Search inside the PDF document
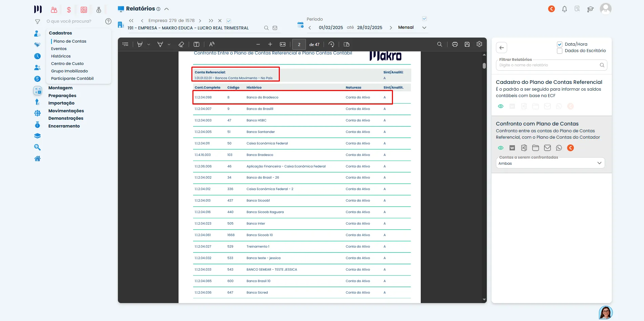Image resolution: width=644 pixels, height=321 pixels. pos(440,44)
